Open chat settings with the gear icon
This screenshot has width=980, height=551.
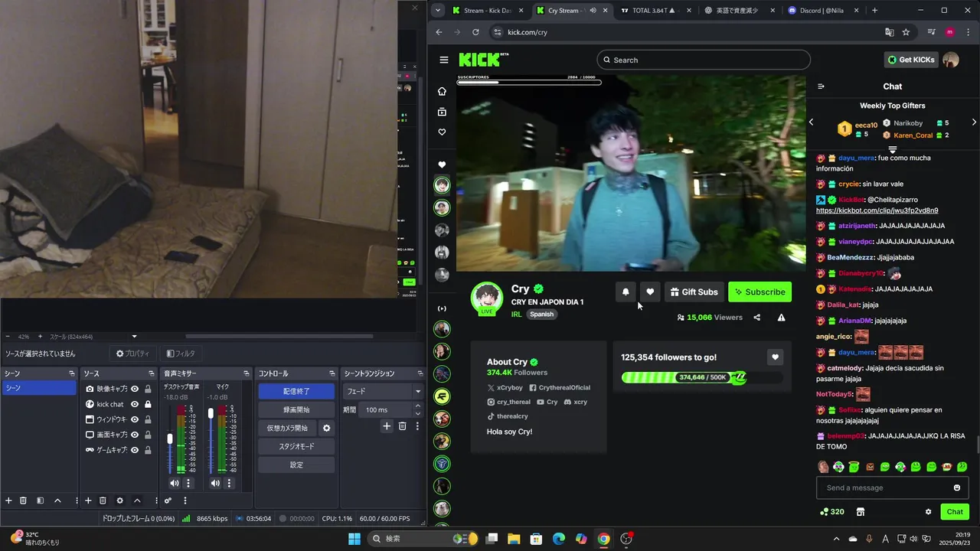pyautogui.click(x=928, y=512)
